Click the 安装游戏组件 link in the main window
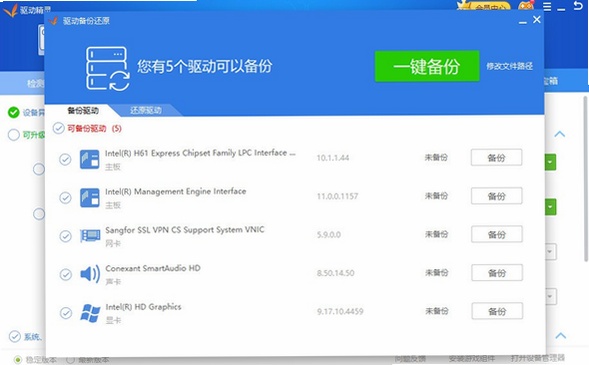The image size is (589, 365). click(x=472, y=359)
